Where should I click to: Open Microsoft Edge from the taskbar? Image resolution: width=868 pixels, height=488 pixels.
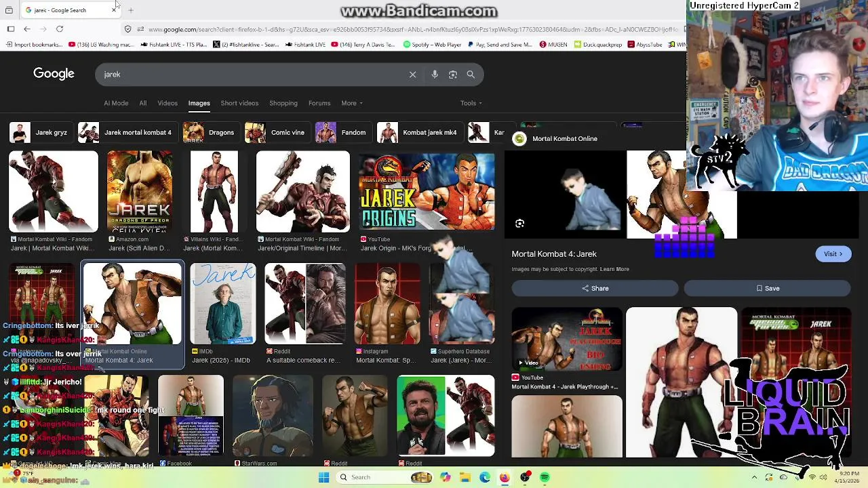[x=485, y=477]
